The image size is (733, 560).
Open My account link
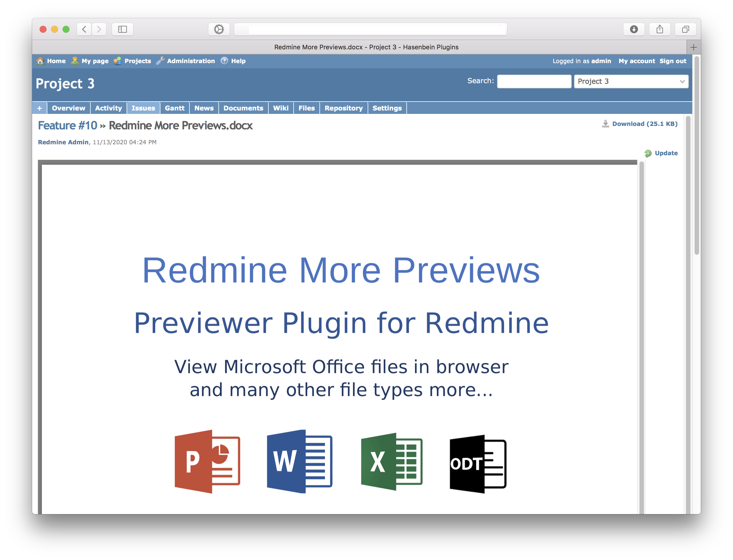click(x=637, y=61)
